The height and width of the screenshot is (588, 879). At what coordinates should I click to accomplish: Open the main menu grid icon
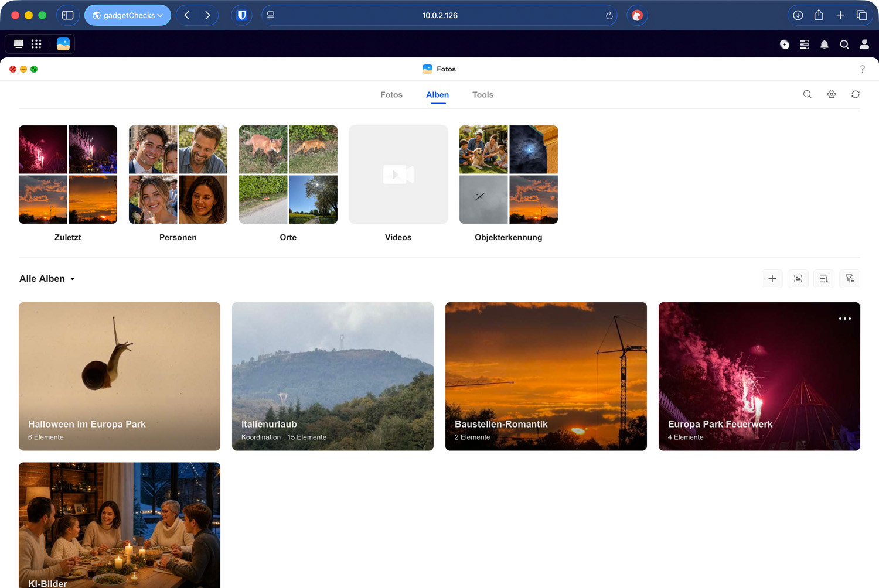tap(36, 44)
